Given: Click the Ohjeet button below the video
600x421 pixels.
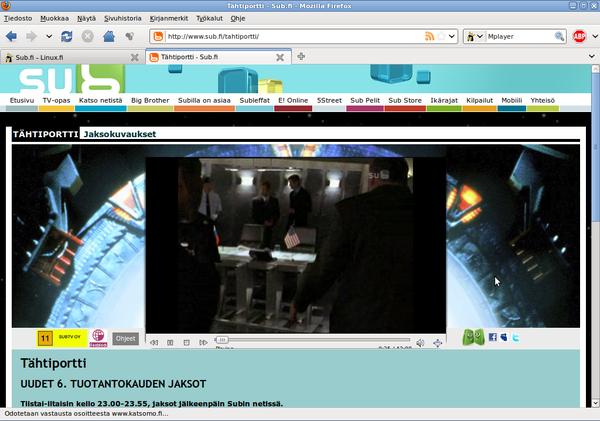Looking at the screenshot, I should click(125, 338).
